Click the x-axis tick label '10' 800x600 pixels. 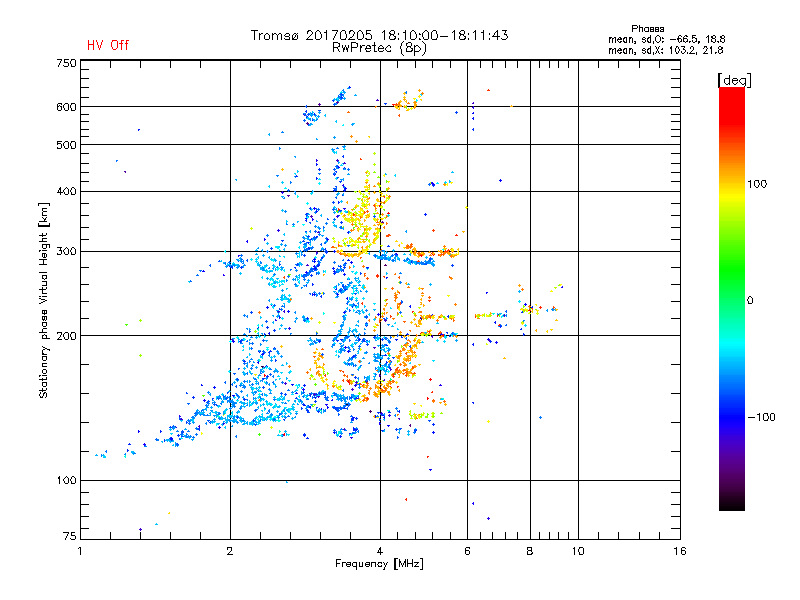tap(578, 551)
